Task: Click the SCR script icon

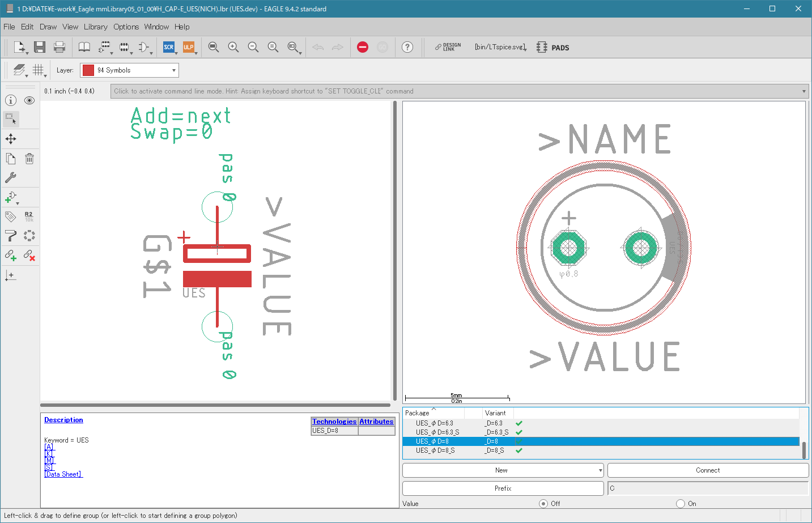Action: [169, 47]
